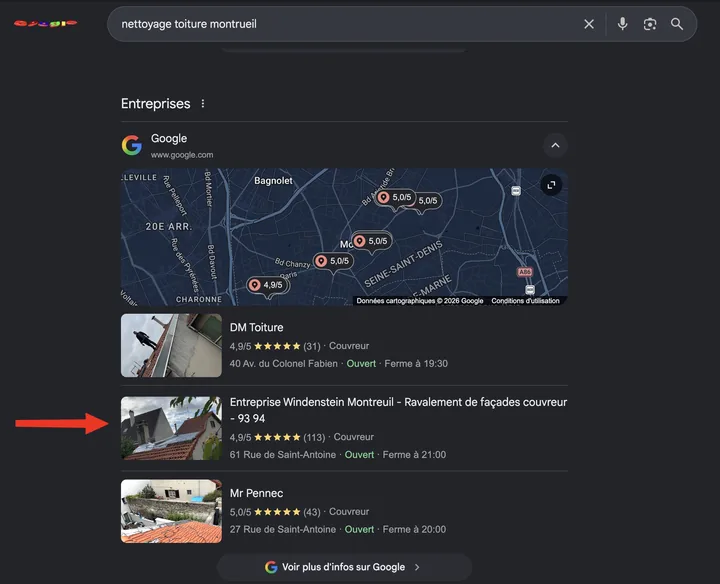This screenshot has width=720, height=584.
Task: Click Bagnolet label on the map
Action: (273, 181)
